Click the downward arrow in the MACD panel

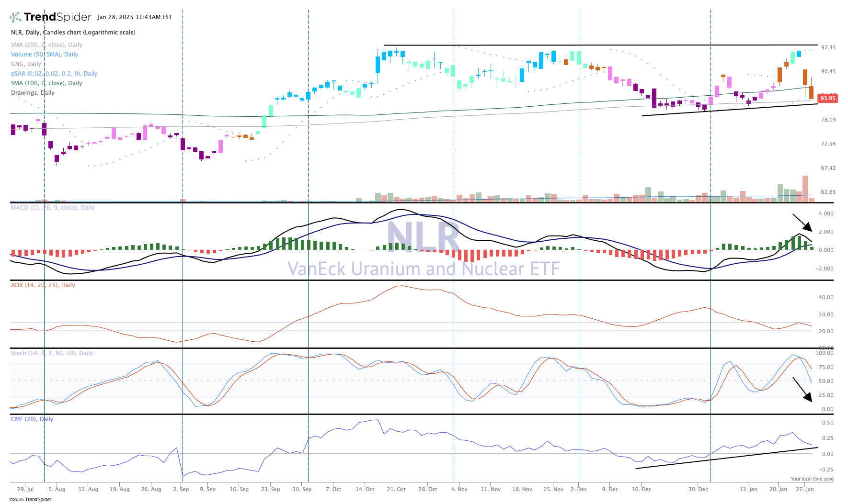[x=802, y=223]
